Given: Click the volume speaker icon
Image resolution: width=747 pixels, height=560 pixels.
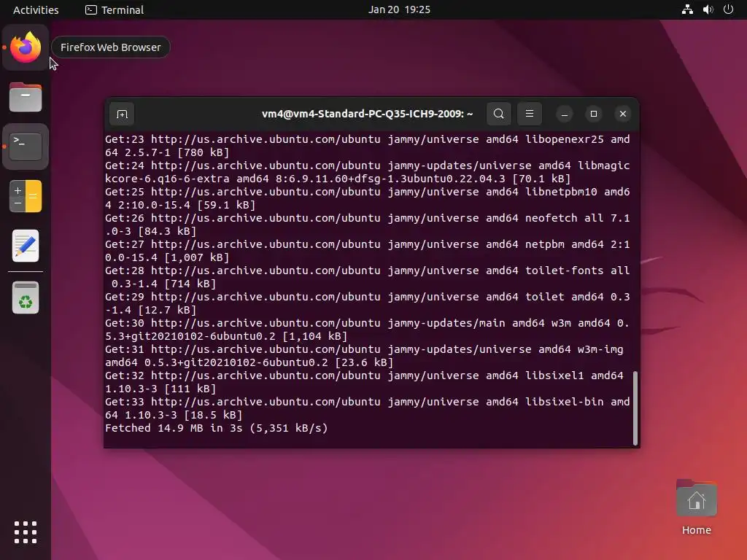Looking at the screenshot, I should pyautogui.click(x=708, y=9).
